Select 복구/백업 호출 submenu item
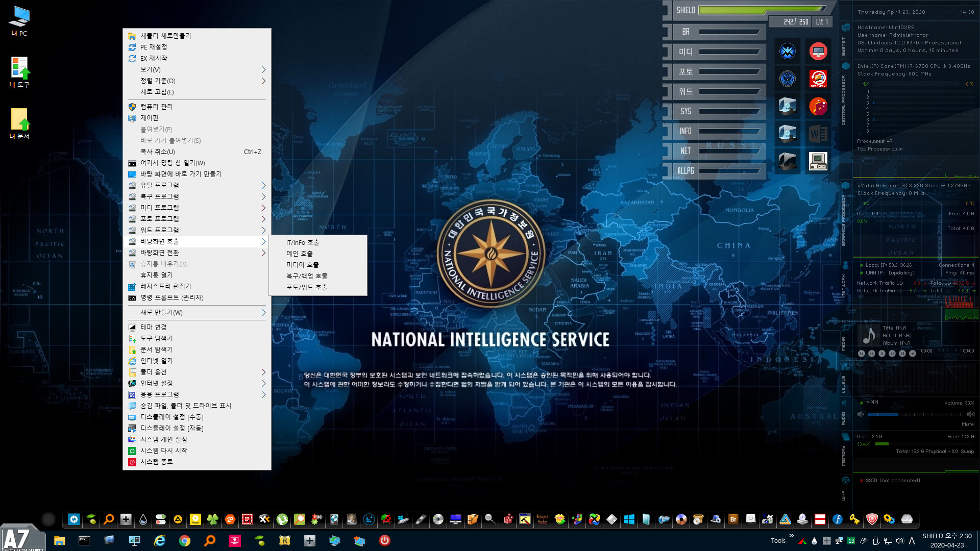This screenshot has height=551, width=980. pos(318,276)
